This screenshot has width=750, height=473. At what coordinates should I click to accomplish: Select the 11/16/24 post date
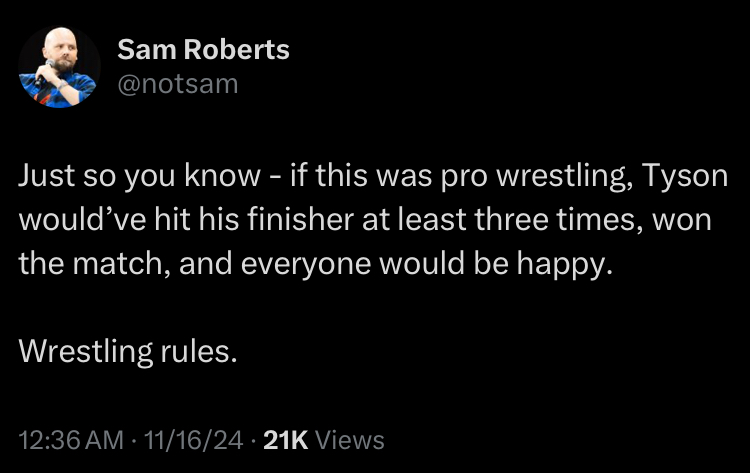coord(193,440)
